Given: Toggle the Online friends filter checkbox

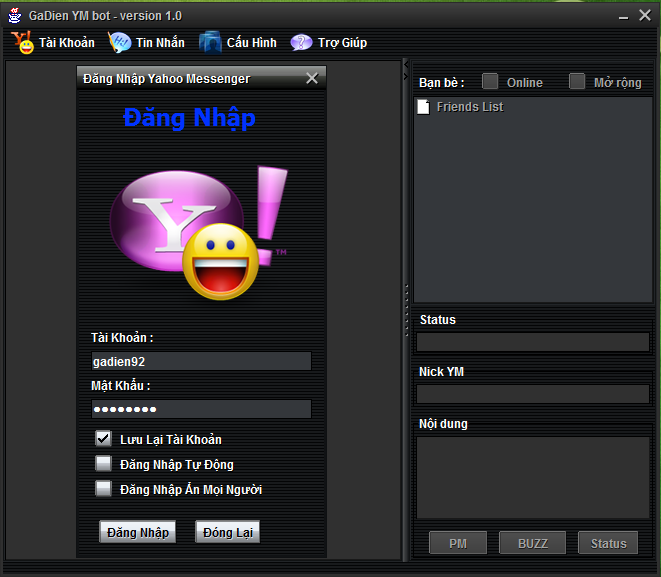Looking at the screenshot, I should (x=490, y=82).
